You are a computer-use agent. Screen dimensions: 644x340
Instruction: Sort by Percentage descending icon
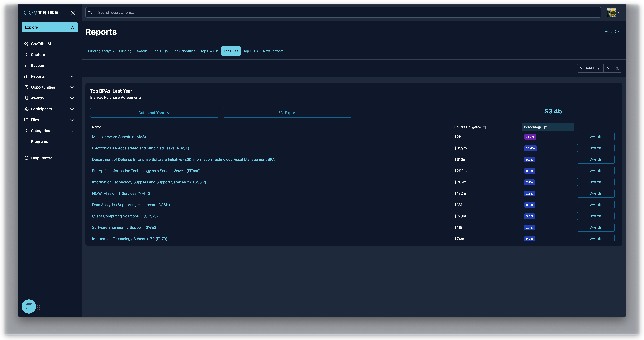545,127
